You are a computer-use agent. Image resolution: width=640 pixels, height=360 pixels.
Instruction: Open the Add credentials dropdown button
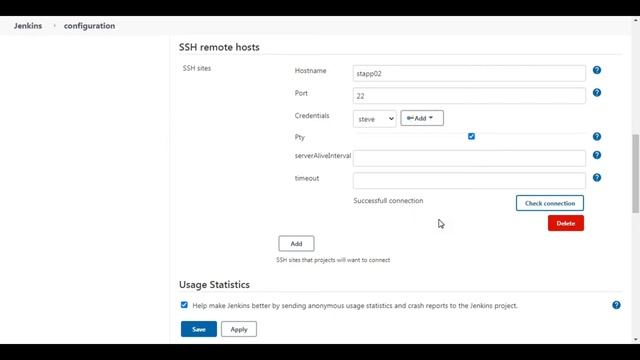[x=422, y=118]
